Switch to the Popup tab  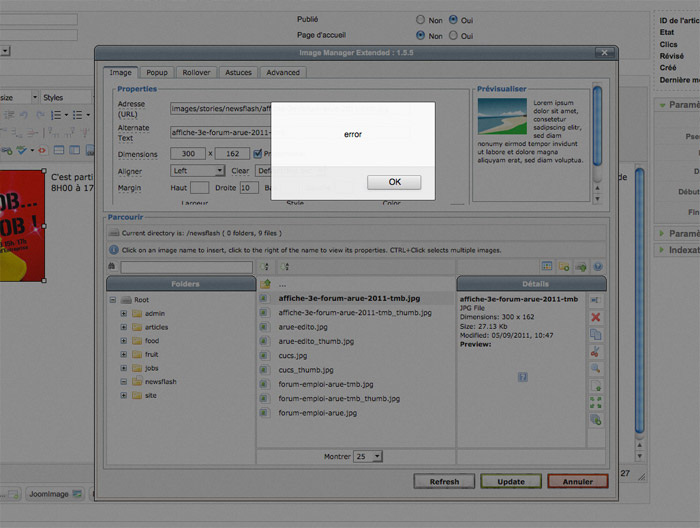tap(156, 72)
